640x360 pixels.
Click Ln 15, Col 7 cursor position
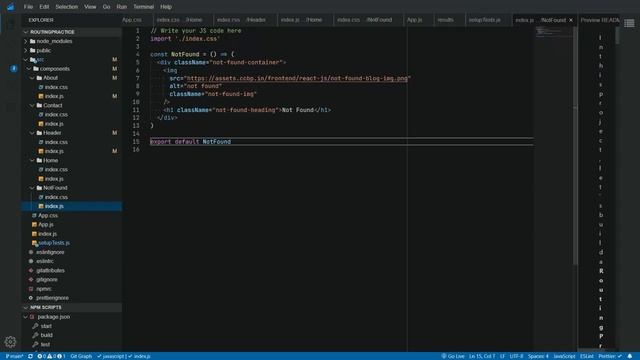482,356
